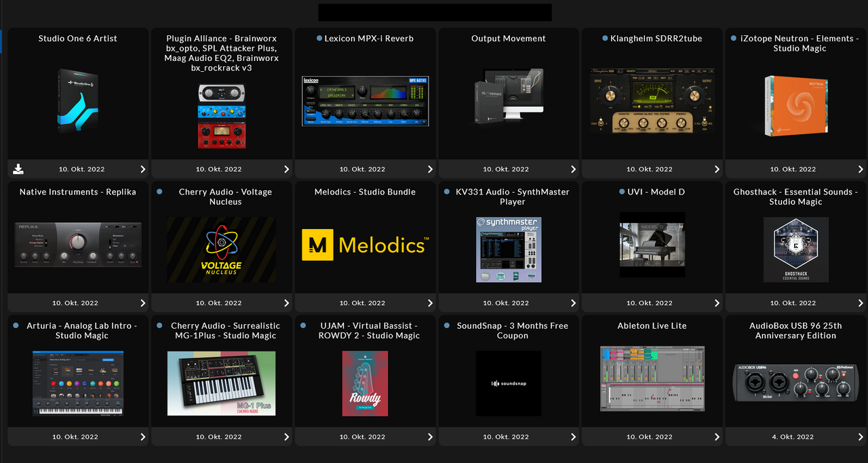Click the Ableton Live Lite card chevron
Viewport: 868px width, 463px height.
click(x=717, y=437)
